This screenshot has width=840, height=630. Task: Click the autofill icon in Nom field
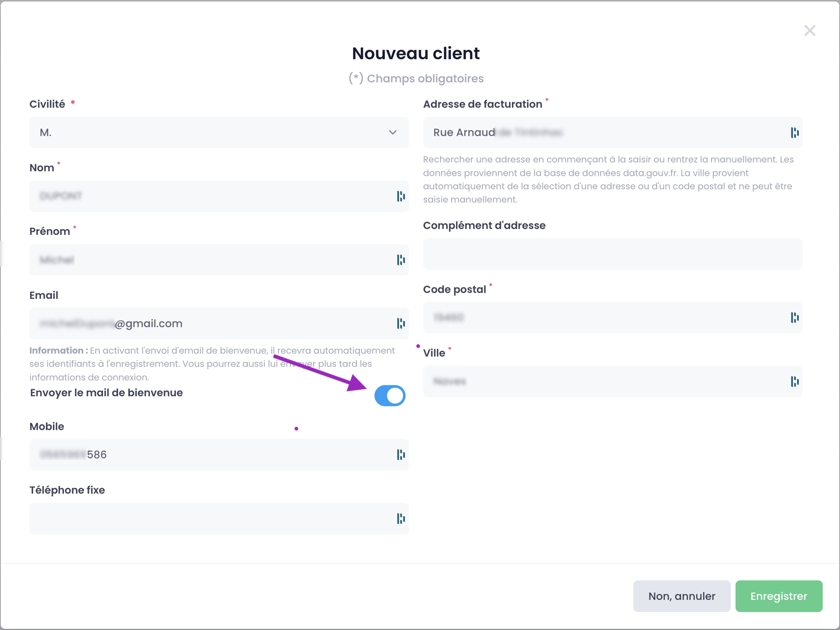click(401, 196)
